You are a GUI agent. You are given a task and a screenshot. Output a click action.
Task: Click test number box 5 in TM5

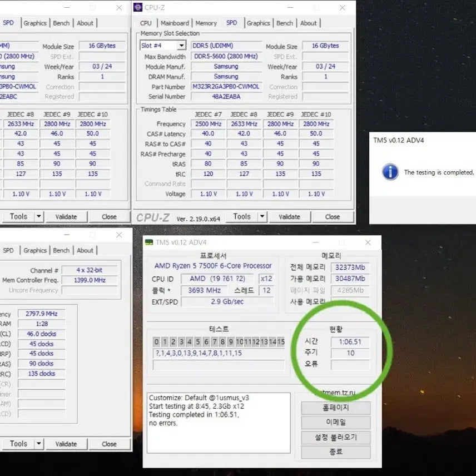[x=197, y=342]
